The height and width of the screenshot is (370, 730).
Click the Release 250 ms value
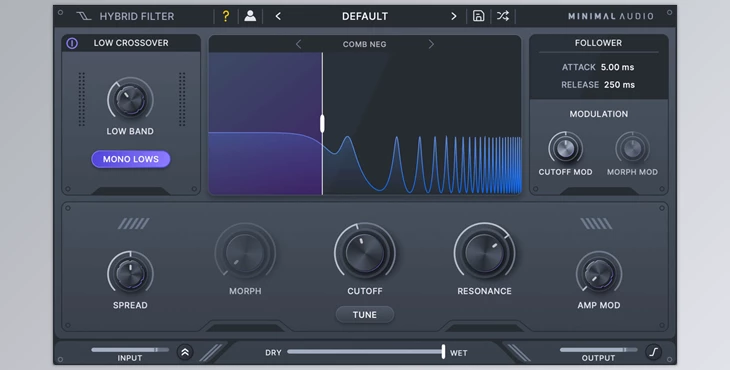coord(619,85)
